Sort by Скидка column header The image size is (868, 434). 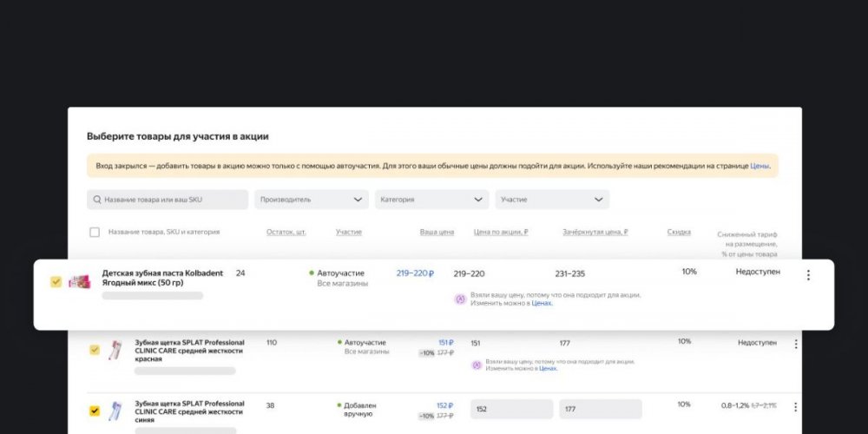(x=679, y=232)
